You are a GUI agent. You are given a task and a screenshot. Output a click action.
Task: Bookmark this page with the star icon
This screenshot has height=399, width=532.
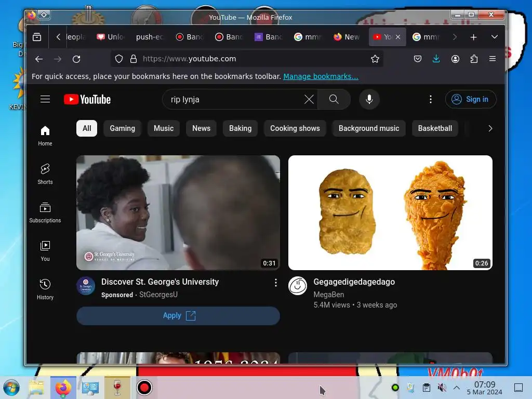375,59
